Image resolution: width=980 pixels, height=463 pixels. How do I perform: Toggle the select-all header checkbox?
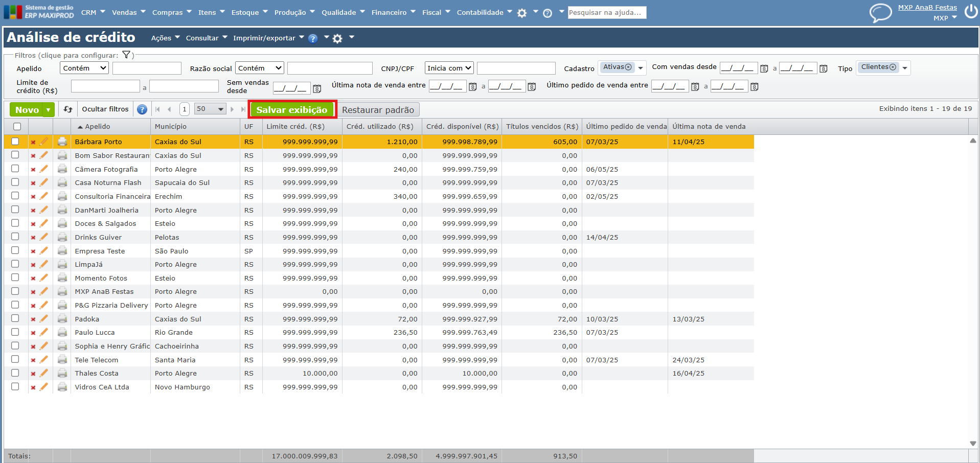17,127
